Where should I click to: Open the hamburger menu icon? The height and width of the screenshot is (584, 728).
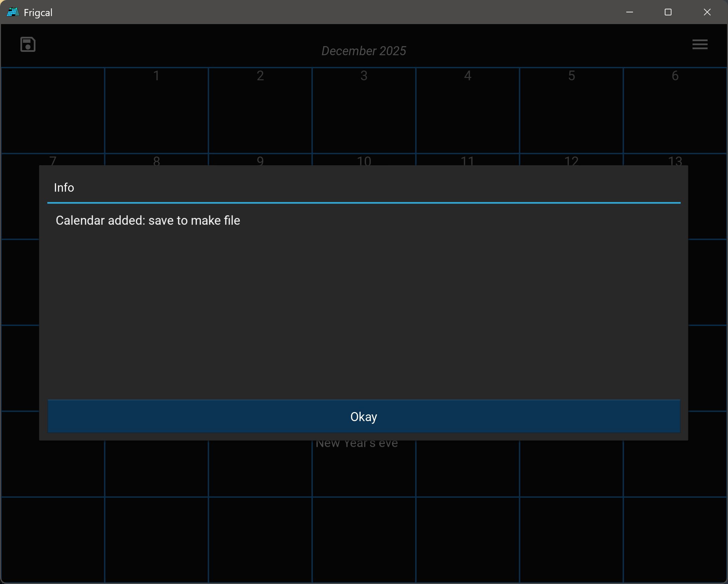(700, 44)
